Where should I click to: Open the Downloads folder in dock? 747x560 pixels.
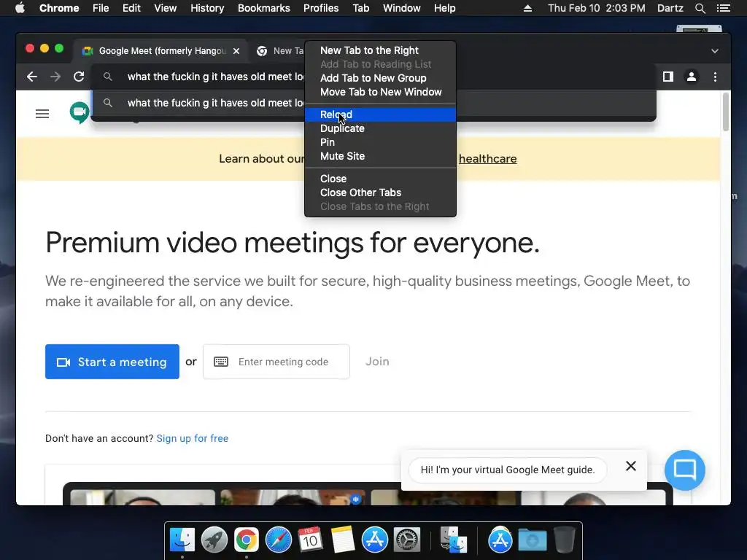tap(532, 540)
